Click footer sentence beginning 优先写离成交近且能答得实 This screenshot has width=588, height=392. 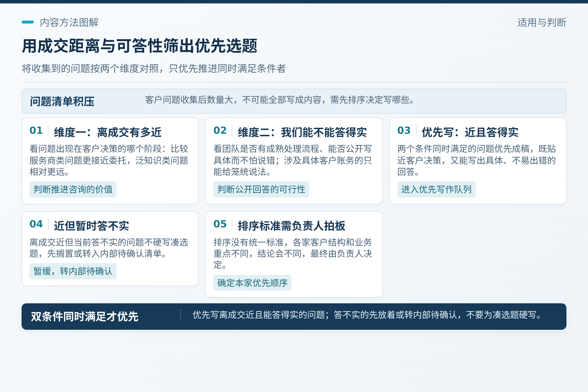point(367,315)
